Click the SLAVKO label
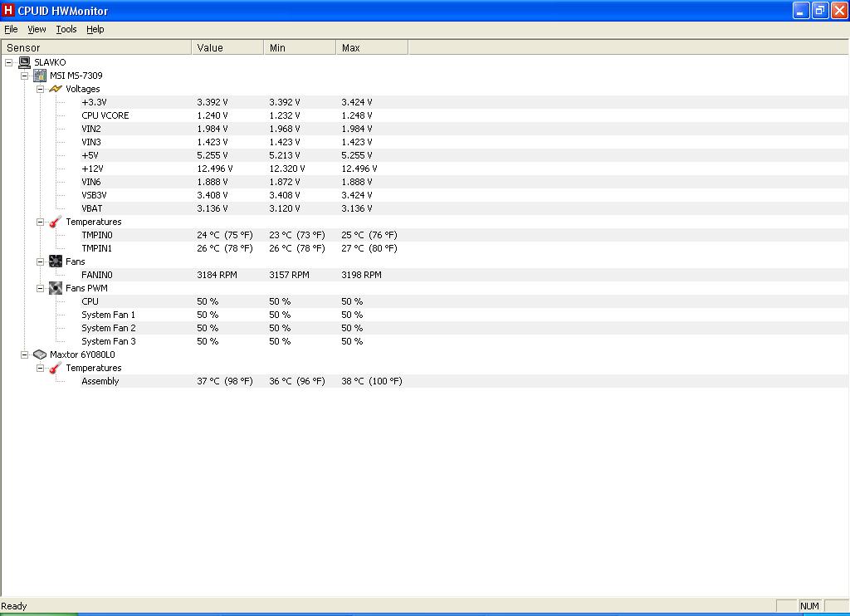The width and height of the screenshot is (850, 616). pyautogui.click(x=50, y=62)
